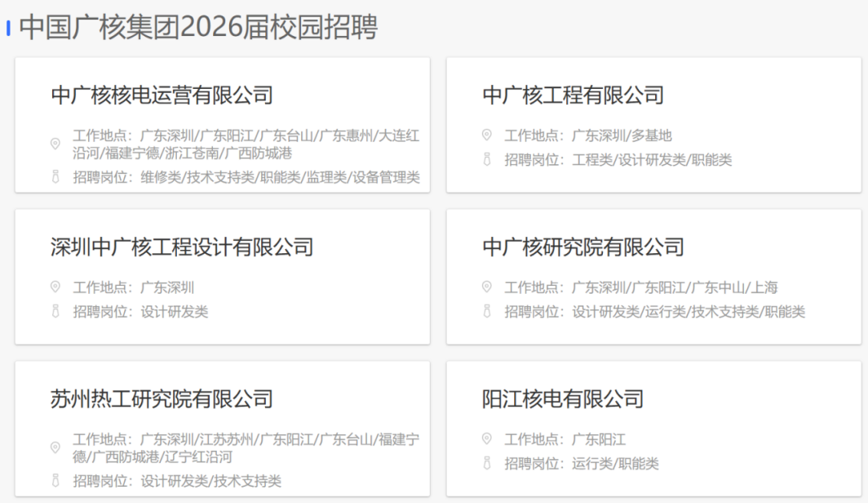Click the page heading 中国广核集团2026届校园招聘
This screenshot has width=868, height=503.
pos(198,27)
